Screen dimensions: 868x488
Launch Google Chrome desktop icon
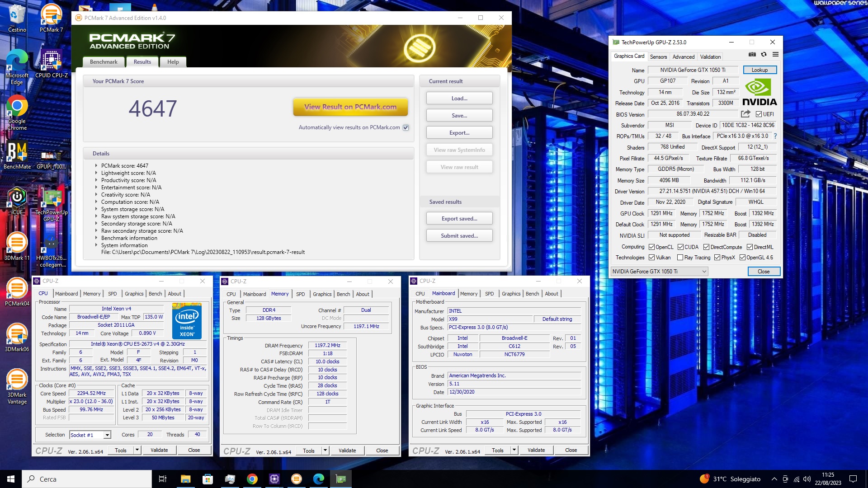pyautogui.click(x=17, y=113)
